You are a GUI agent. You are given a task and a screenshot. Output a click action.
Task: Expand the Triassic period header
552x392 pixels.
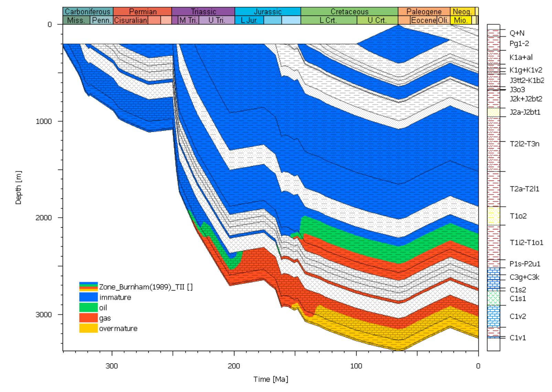click(x=203, y=11)
